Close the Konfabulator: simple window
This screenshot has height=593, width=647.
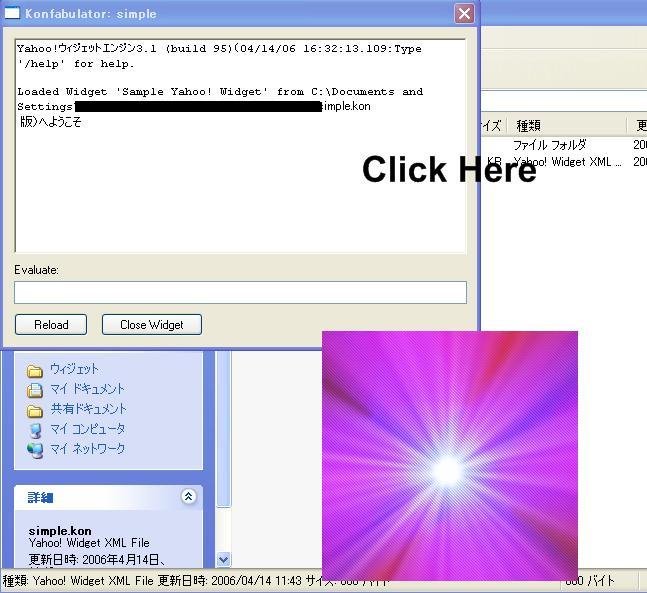tap(464, 14)
